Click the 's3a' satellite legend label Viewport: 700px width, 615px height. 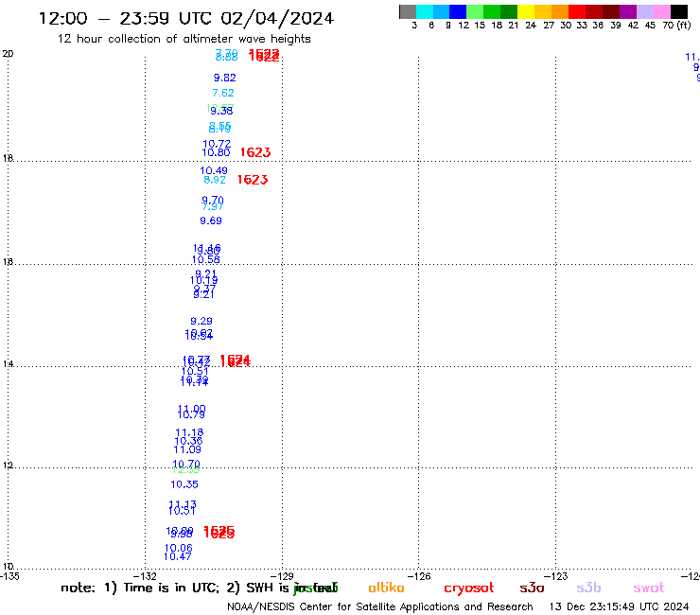tap(532, 588)
